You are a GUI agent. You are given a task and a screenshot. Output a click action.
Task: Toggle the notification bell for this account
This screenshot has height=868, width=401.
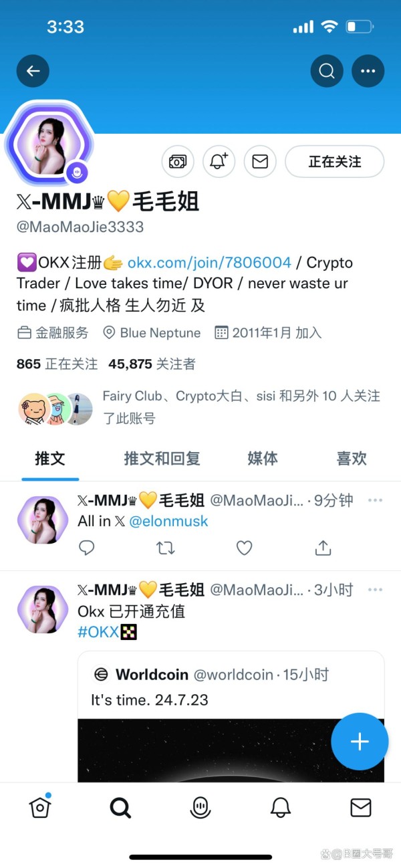219,162
